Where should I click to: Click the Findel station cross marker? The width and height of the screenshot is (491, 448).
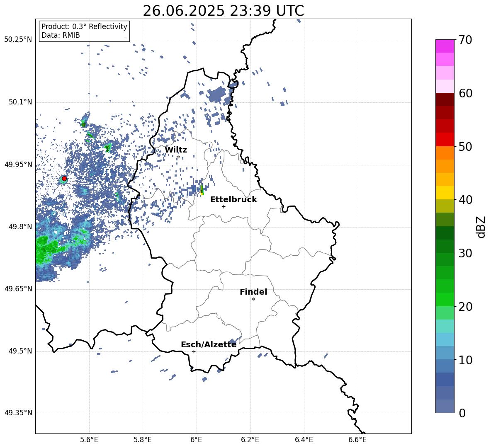(253, 299)
